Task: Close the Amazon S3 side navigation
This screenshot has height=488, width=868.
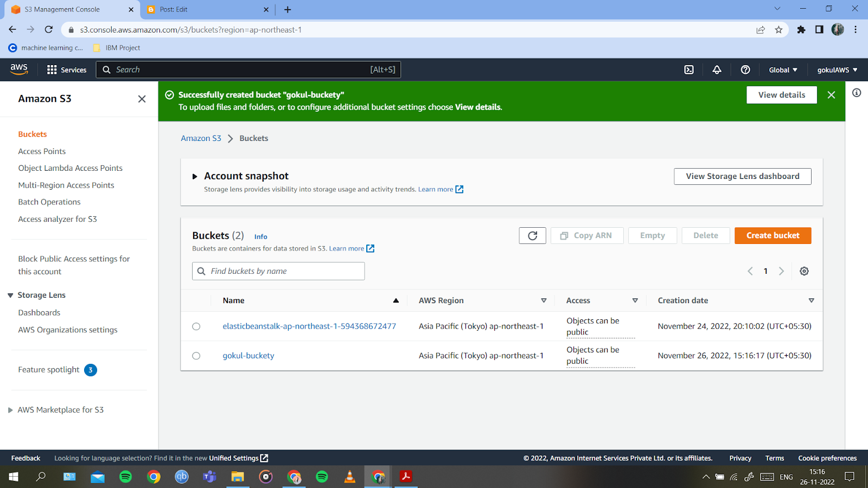Action: 142,99
